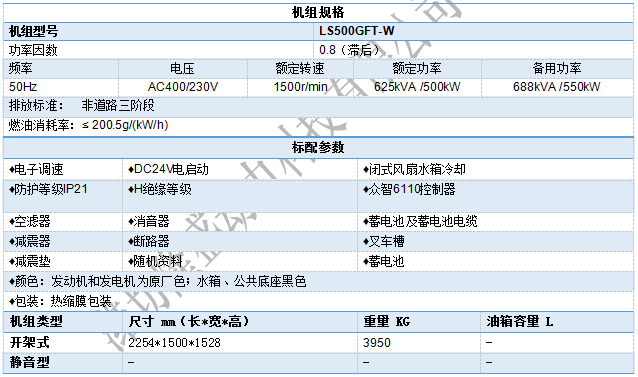
Task: Click the DC24V电启动 feature cell
Action: tap(240, 169)
